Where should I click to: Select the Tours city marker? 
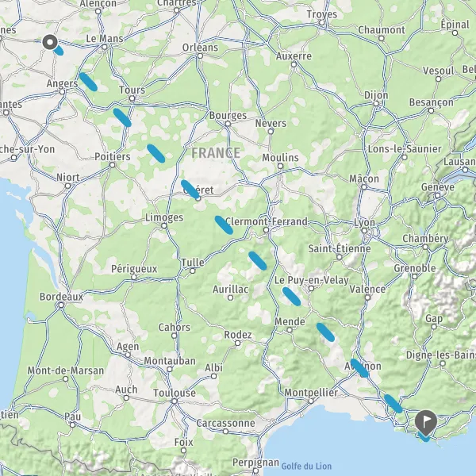[132, 98]
